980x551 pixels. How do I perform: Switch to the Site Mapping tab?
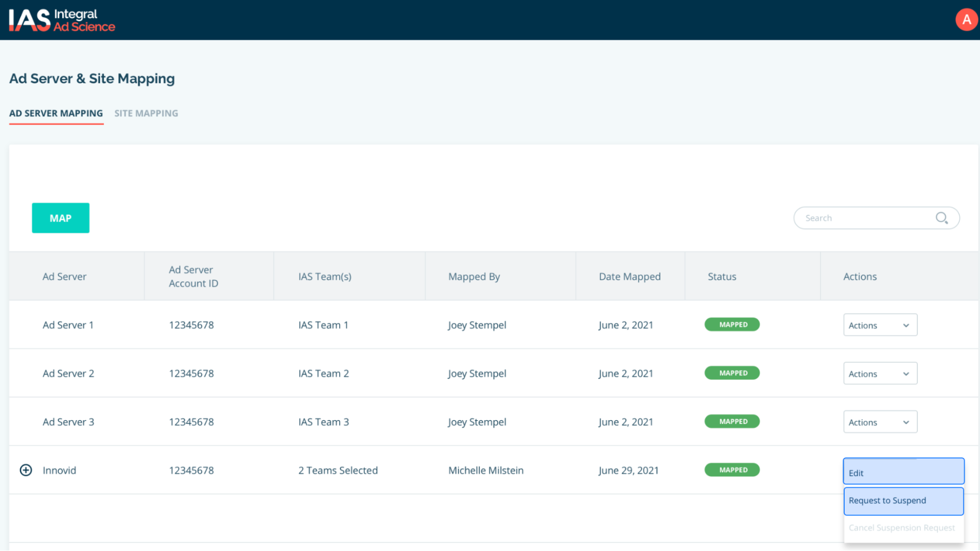[146, 113]
